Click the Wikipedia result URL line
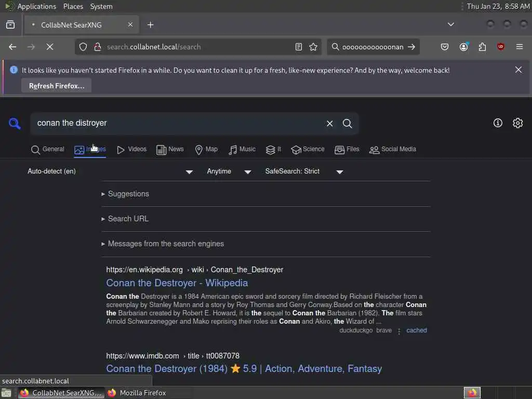Viewport: 532px width, 399px height. [194, 270]
